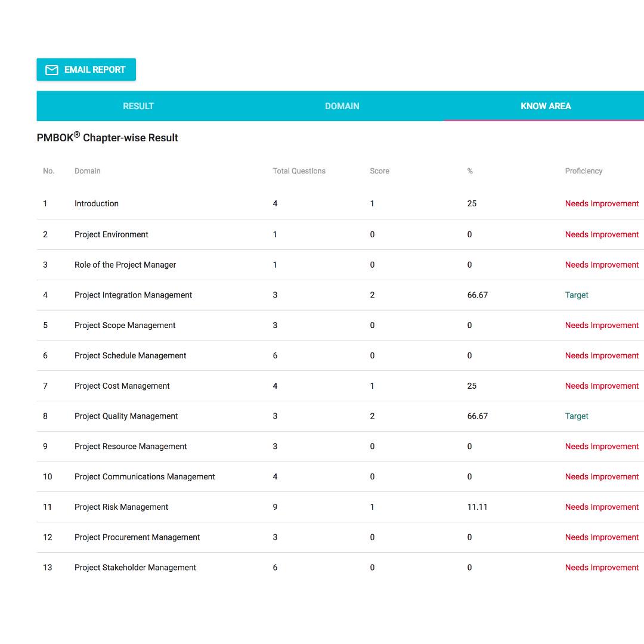This screenshot has height=644, width=644.
Task: Click the Score column header
Action: pyautogui.click(x=379, y=171)
